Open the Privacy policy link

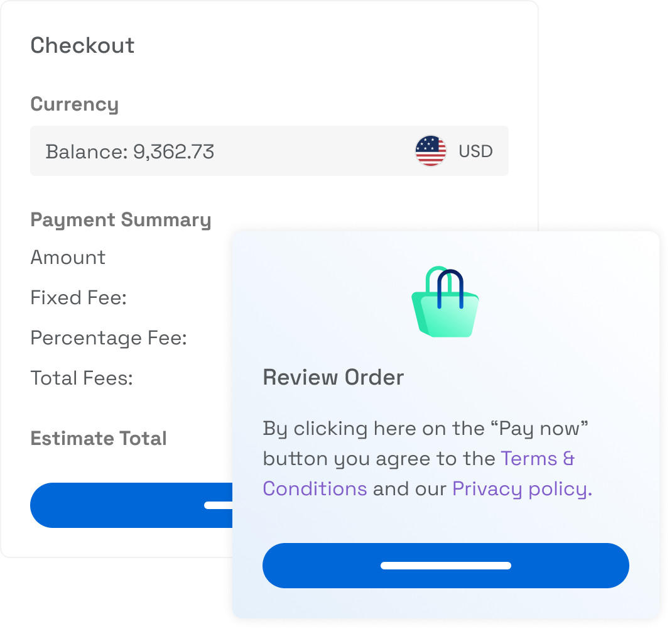click(x=521, y=488)
